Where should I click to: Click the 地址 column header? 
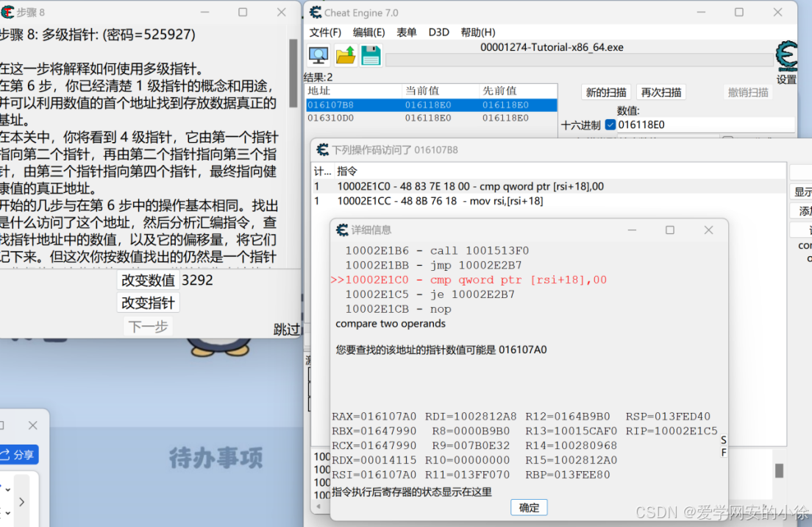click(x=354, y=91)
